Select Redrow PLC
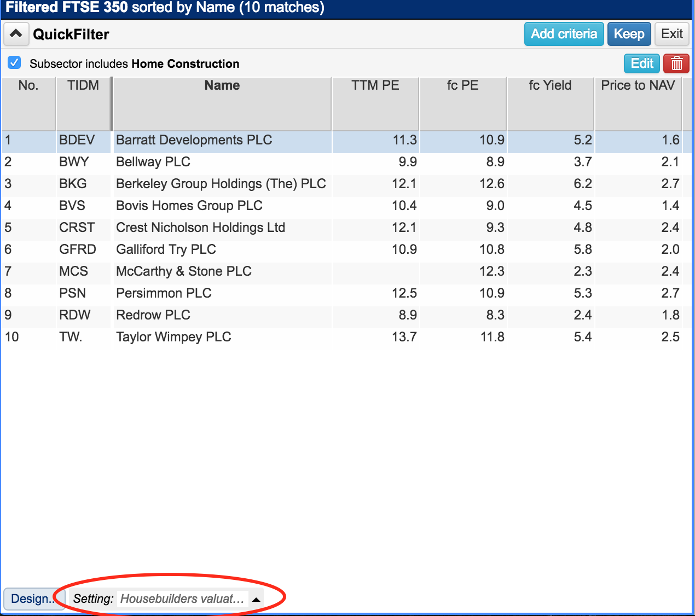The image size is (695, 616). point(153,315)
